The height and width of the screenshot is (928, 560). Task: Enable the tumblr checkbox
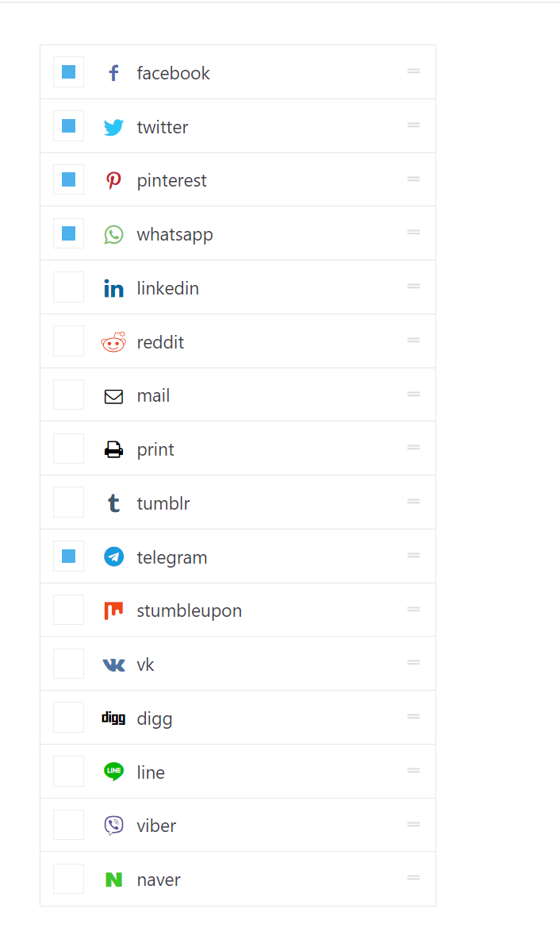68,503
